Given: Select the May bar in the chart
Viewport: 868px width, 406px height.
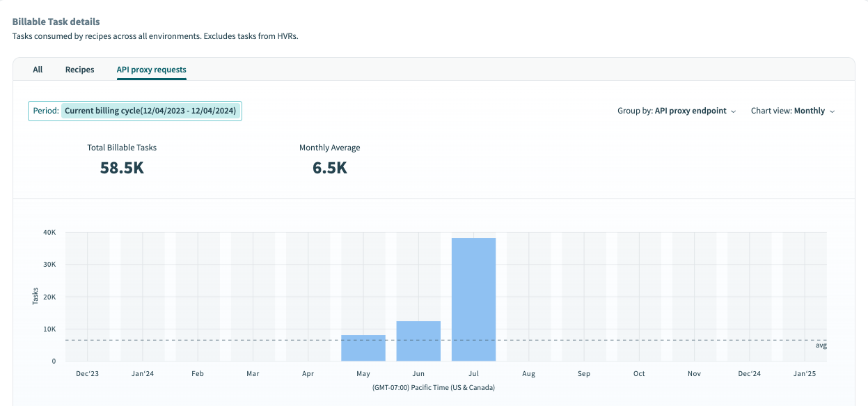Looking at the screenshot, I should tap(363, 348).
